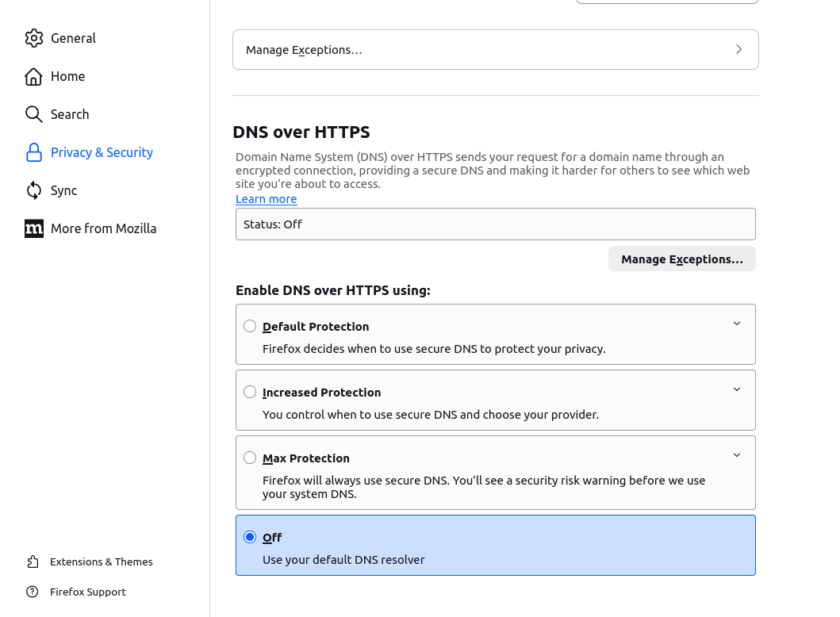
Task: Click the General gear icon
Action: click(x=33, y=38)
